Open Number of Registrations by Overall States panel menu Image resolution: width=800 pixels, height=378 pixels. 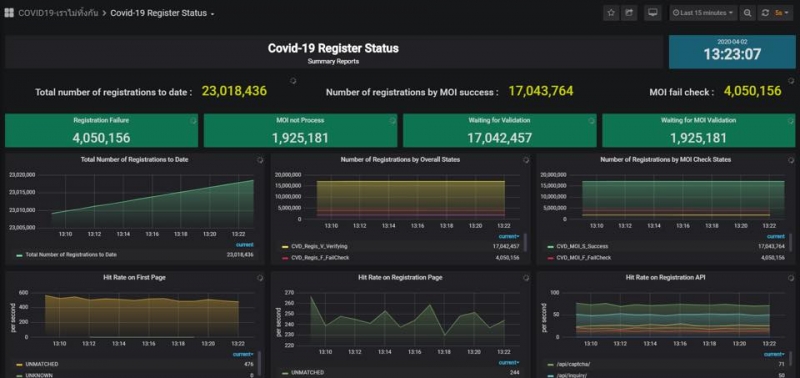click(400, 160)
